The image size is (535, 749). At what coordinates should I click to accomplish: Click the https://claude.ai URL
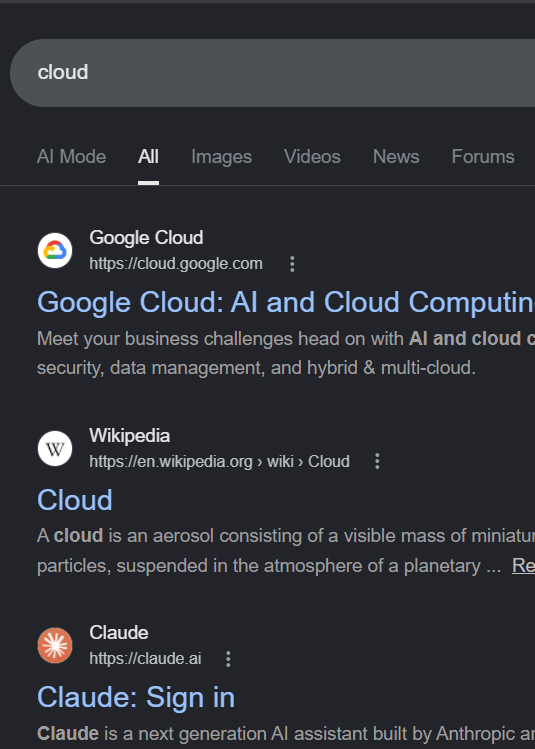145,659
